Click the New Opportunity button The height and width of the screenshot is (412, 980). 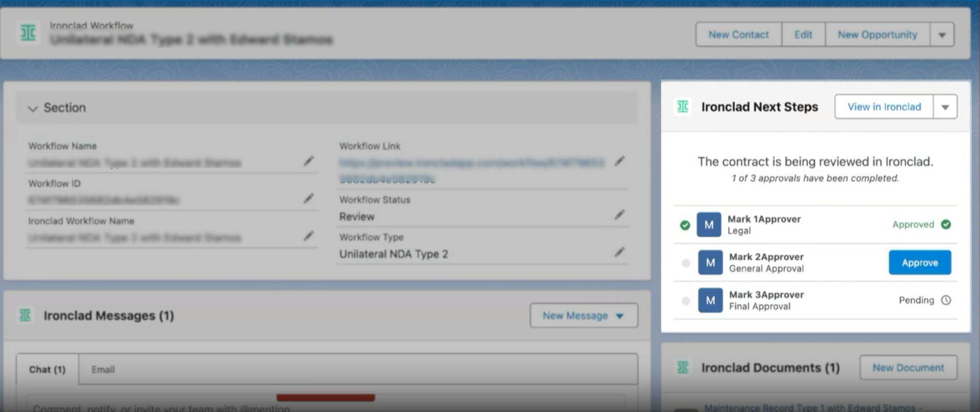878,35
